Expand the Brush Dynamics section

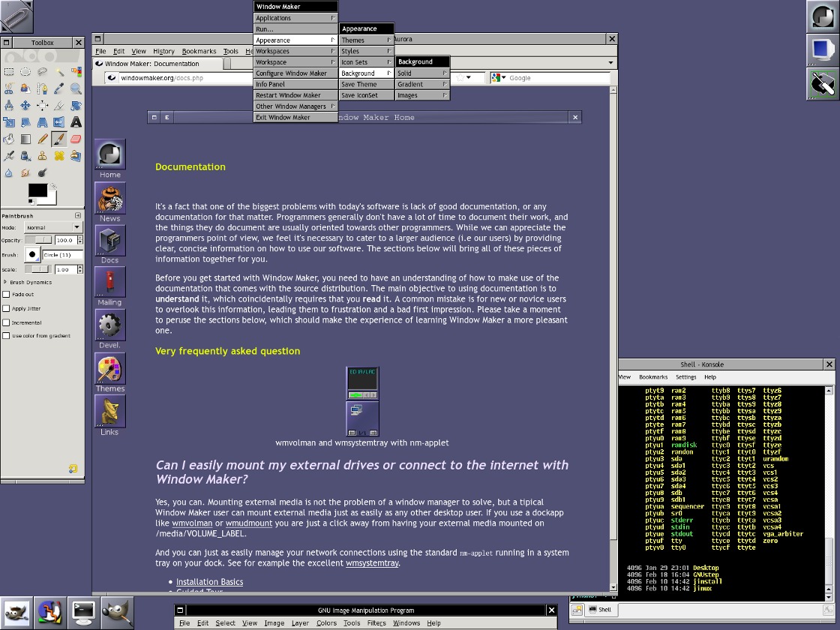[x=5, y=282]
